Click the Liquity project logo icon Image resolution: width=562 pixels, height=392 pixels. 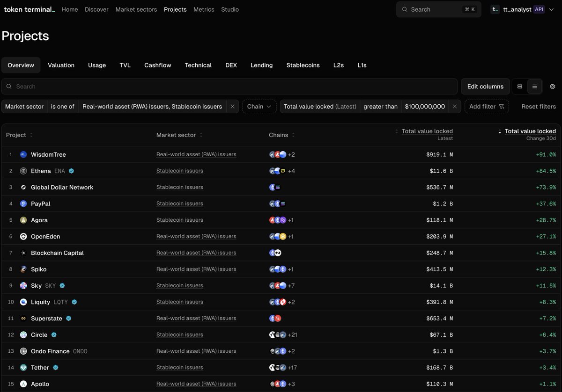(x=23, y=302)
